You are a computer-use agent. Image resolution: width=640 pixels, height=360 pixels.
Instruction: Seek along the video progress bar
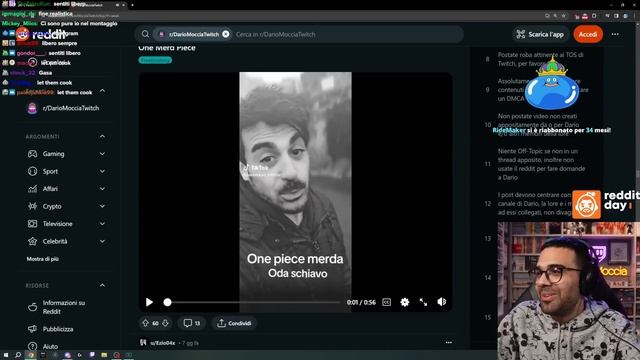point(253,302)
